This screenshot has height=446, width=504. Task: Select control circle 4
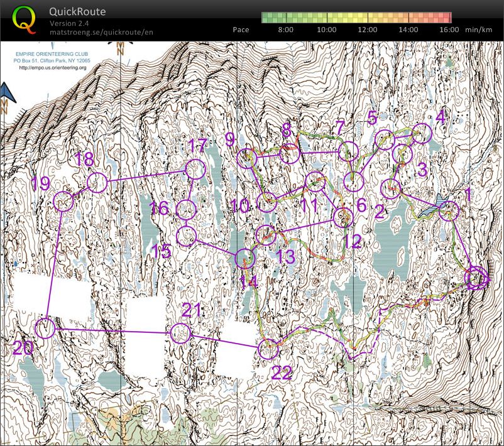click(x=422, y=133)
